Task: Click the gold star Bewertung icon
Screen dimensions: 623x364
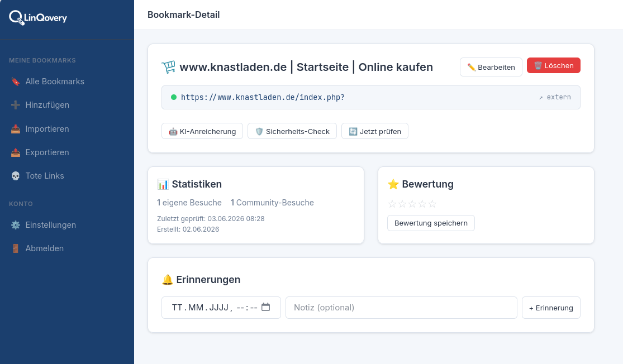Action: (x=393, y=184)
